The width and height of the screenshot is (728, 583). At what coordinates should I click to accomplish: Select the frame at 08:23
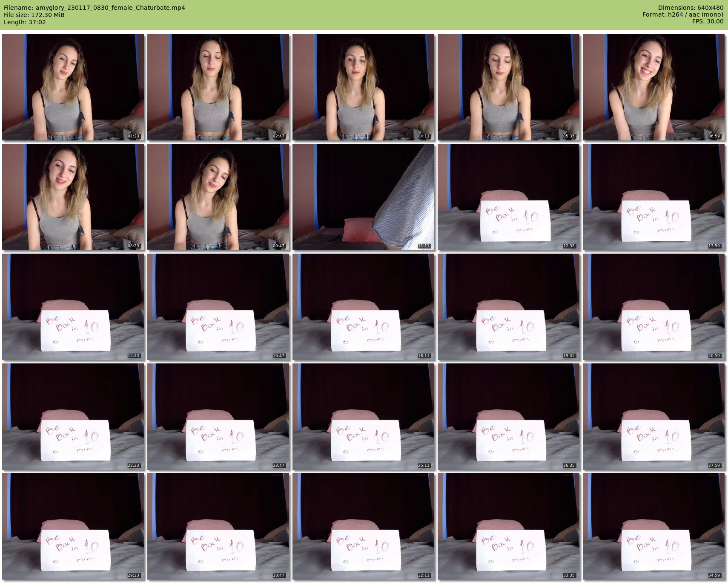tap(73, 197)
